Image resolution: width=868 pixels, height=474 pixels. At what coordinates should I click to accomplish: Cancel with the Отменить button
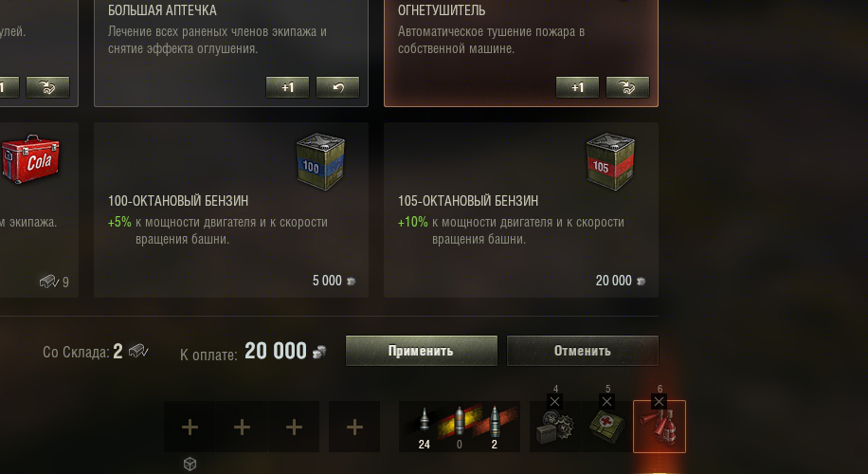pyautogui.click(x=583, y=351)
